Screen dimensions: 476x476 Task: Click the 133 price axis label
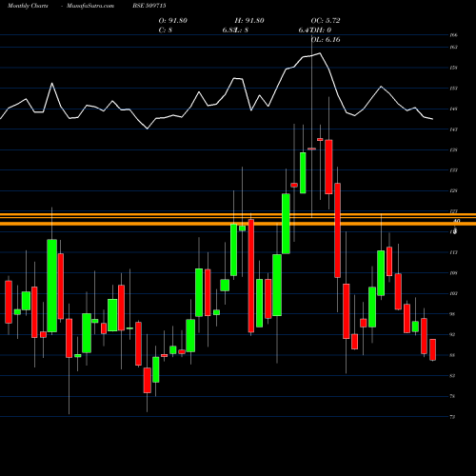pos(453,170)
